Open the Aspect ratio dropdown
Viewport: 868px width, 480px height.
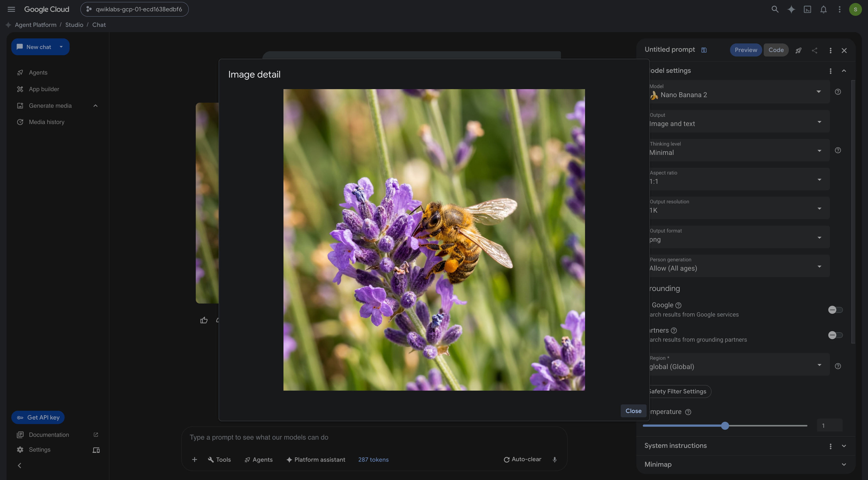click(x=739, y=179)
